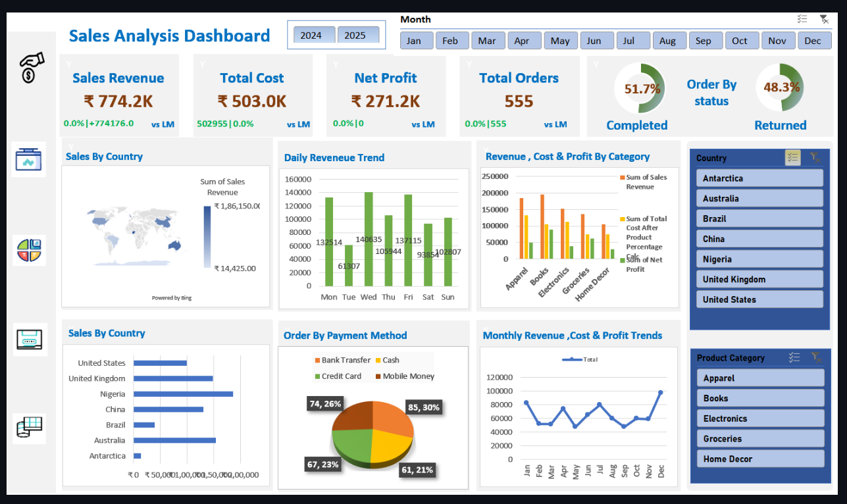This screenshot has height=504, width=847.
Task: Open the table sheet icon in sidebar
Action: pos(30,428)
